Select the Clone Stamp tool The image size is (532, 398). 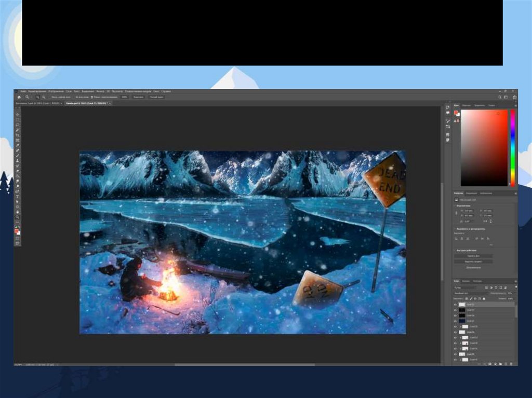point(17,160)
